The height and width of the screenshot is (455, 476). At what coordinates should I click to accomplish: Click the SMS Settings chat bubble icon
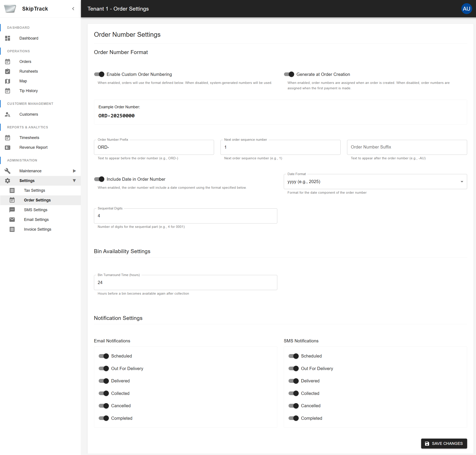(x=12, y=209)
